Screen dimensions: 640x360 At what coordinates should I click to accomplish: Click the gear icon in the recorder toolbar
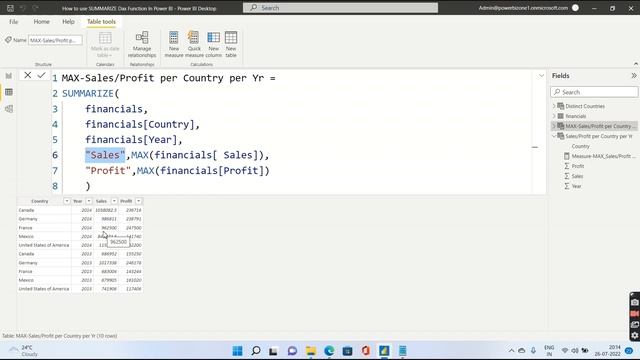[634, 336]
